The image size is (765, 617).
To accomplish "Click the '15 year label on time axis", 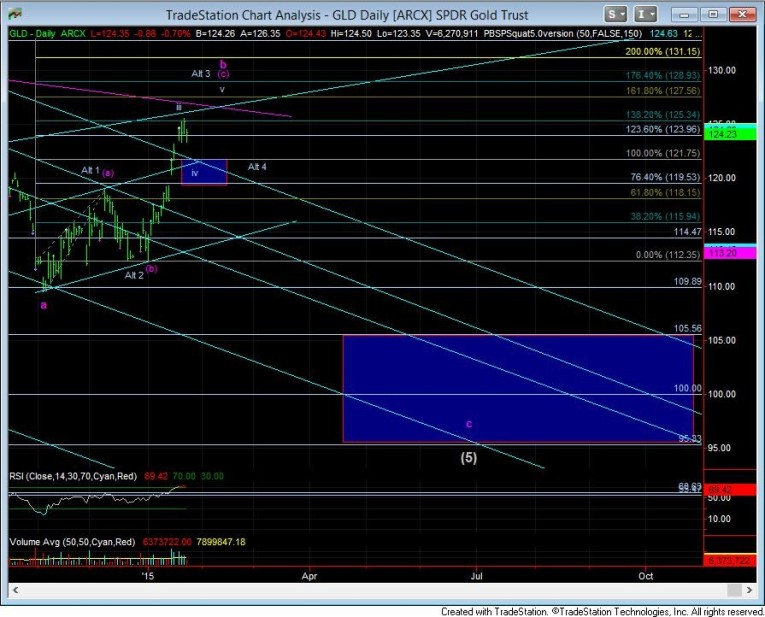I will [x=147, y=576].
